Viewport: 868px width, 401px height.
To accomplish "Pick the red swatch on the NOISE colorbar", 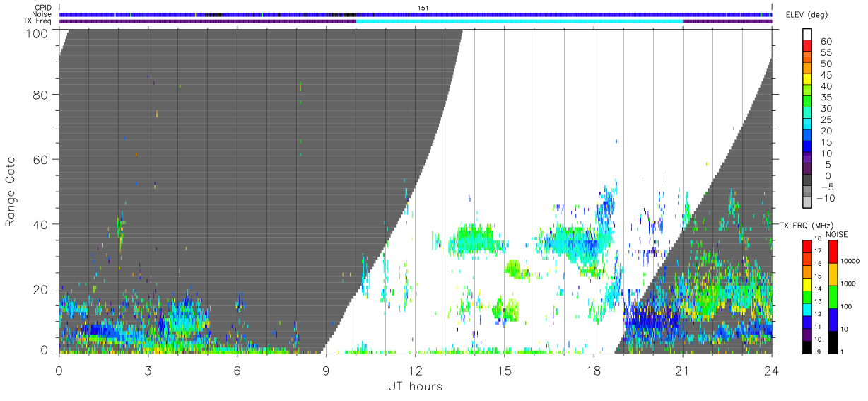I will pyautogui.click(x=833, y=252).
